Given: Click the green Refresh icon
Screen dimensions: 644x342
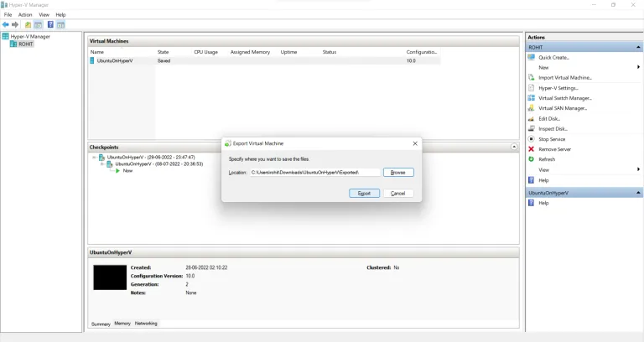Looking at the screenshot, I should click(x=531, y=159).
